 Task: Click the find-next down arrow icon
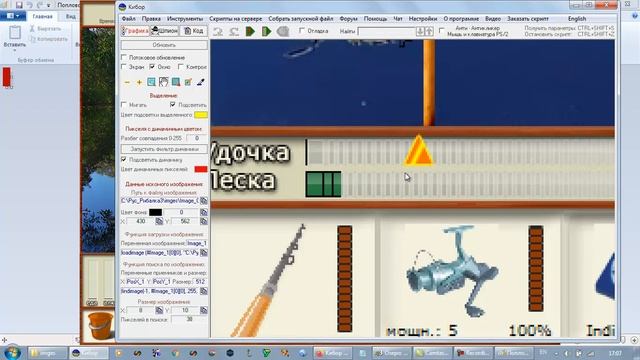420,31
